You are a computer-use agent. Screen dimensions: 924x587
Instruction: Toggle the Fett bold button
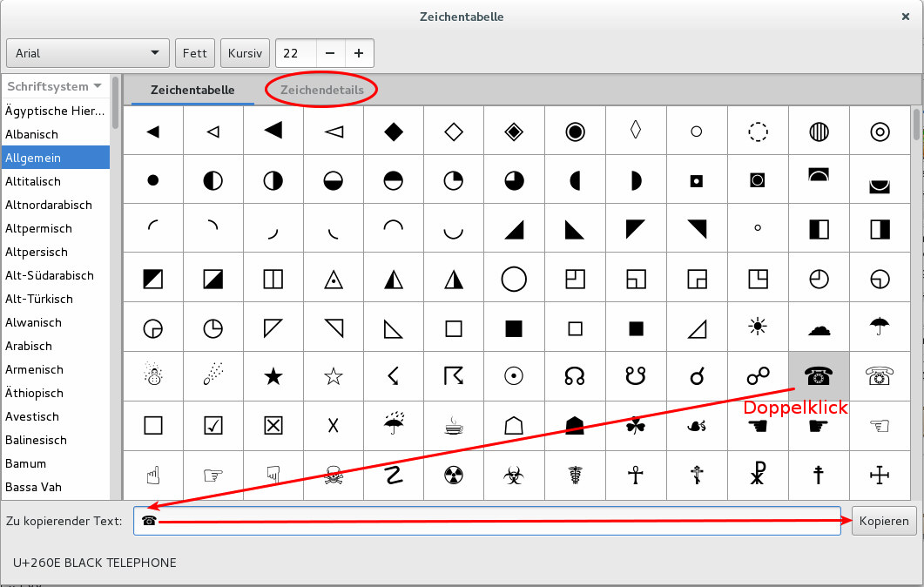(194, 53)
